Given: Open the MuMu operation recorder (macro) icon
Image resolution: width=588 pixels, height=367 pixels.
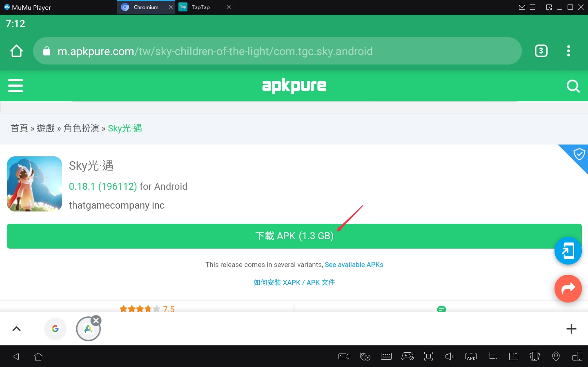Looking at the screenshot, I should [365, 356].
